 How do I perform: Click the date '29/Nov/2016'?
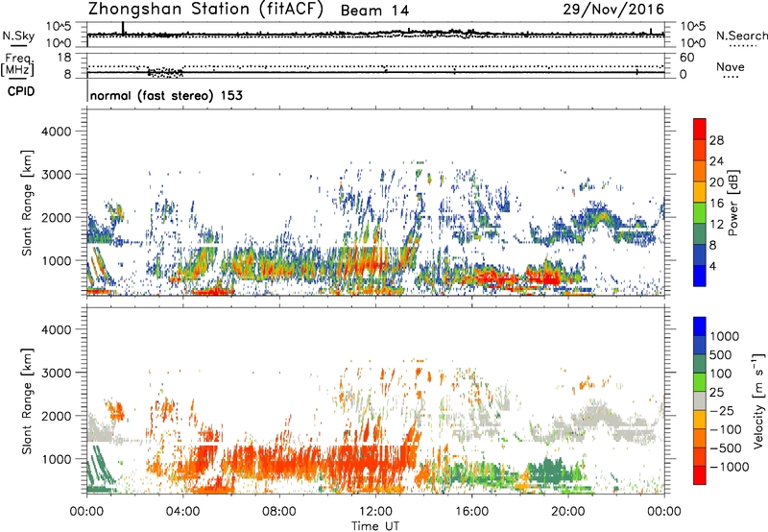point(613,9)
